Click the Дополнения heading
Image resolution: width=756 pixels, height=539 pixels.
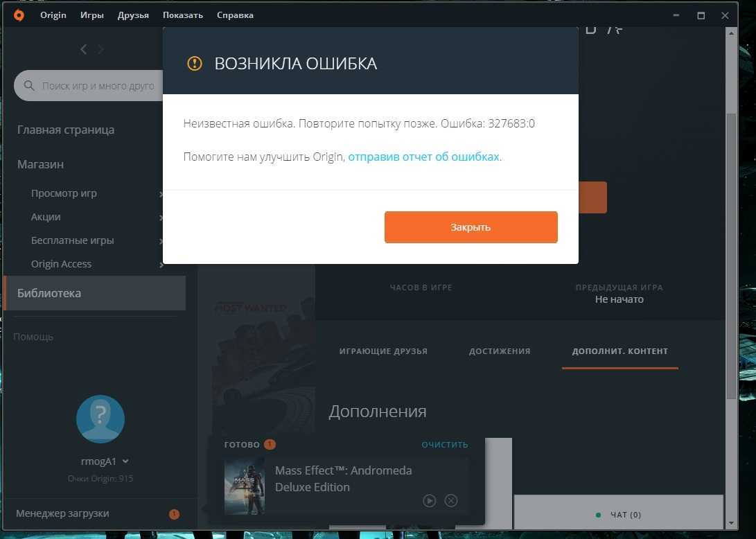click(x=378, y=412)
